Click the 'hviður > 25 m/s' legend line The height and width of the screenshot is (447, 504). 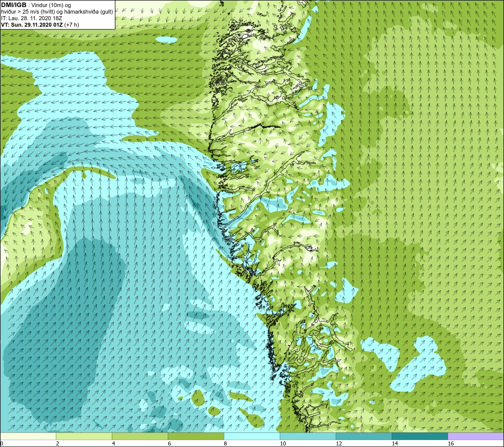[x=57, y=12]
